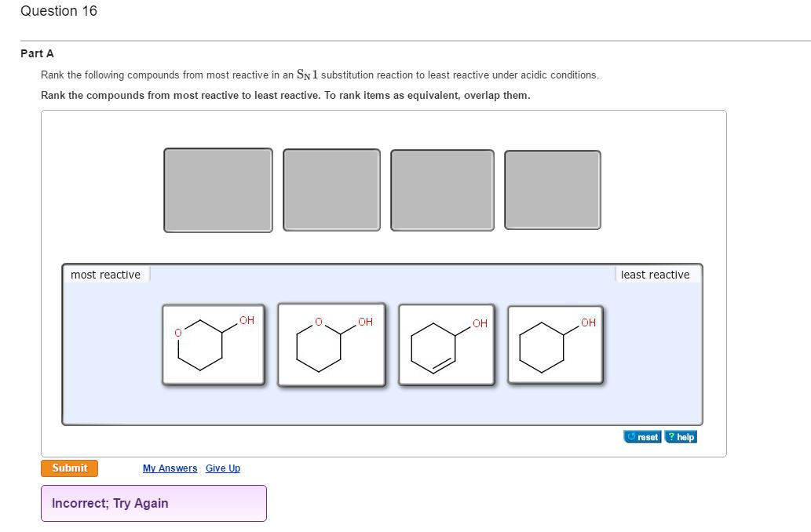Click the second empty gray ranking slot
This screenshot has width=811, height=532.
pos(331,191)
